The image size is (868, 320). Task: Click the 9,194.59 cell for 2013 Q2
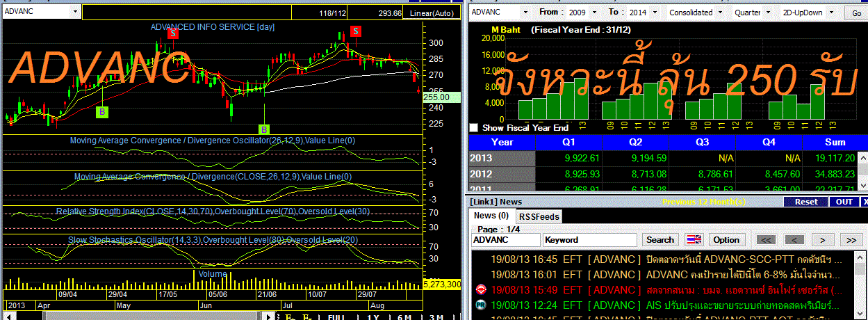click(635, 159)
